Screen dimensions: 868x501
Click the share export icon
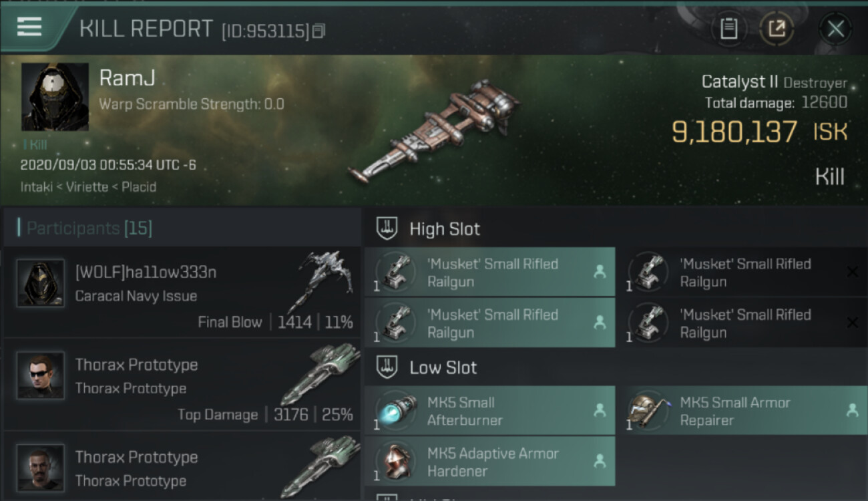pyautogui.click(x=777, y=29)
